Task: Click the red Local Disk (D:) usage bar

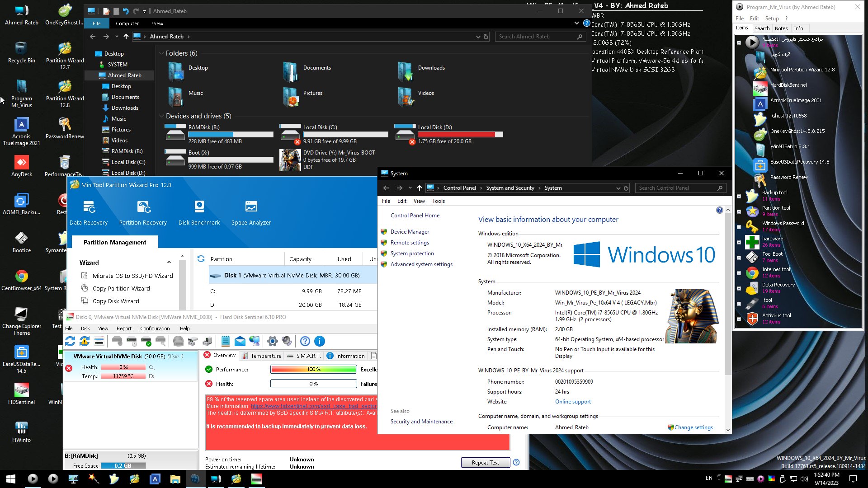Action: pos(460,135)
